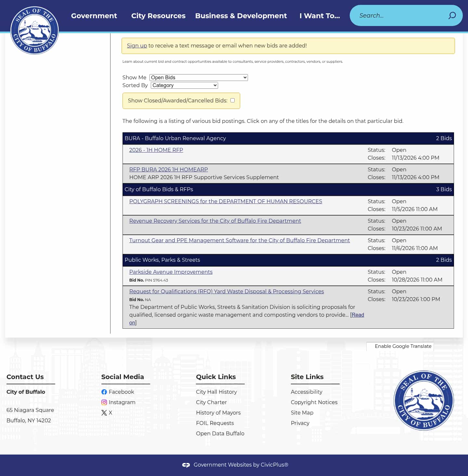The width and height of the screenshot is (468, 476).
Task: Click the City of Buffalo seal in footer
Action: tap(423, 400)
